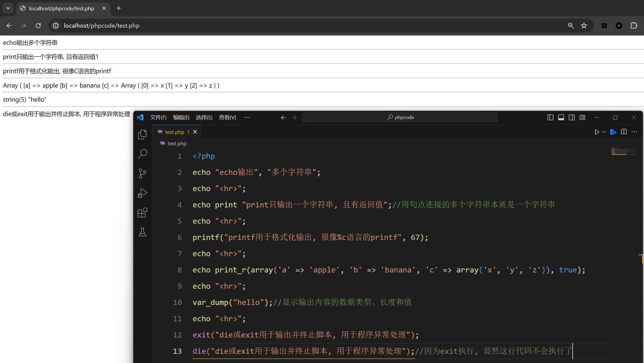Open the browser tab search chevron
644x363 pixels.
(x=8, y=8)
